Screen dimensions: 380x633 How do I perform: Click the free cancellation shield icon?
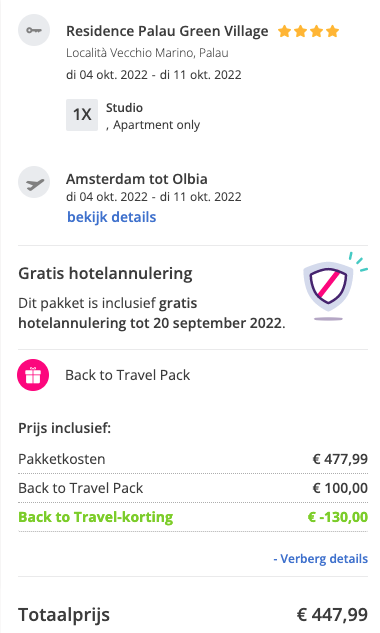coord(334,287)
